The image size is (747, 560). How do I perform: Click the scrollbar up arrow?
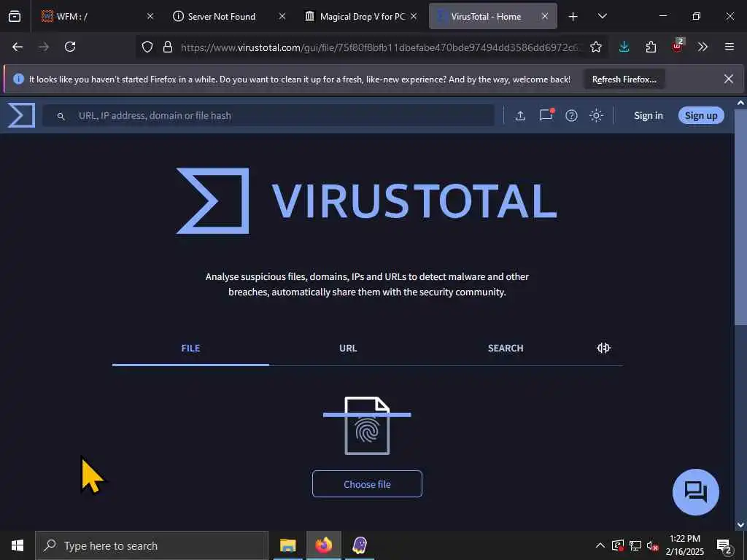point(740,103)
